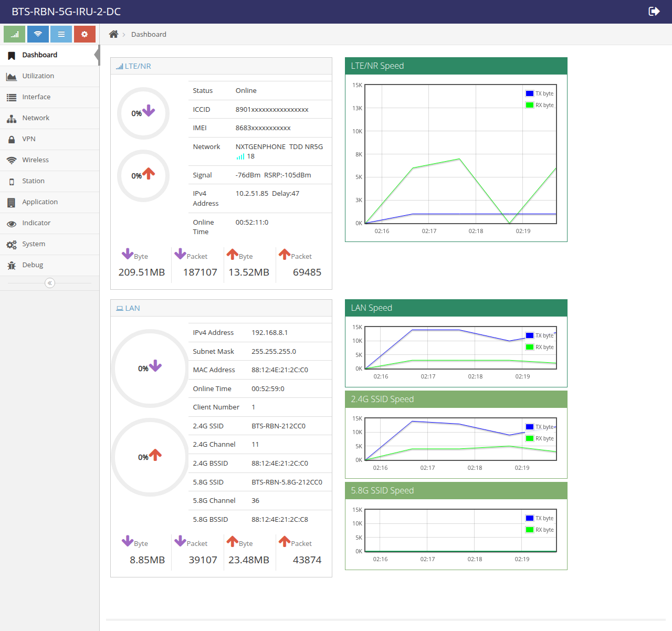Click the 2.4G SSID value BTS-RBN-212CC0

[278, 426]
